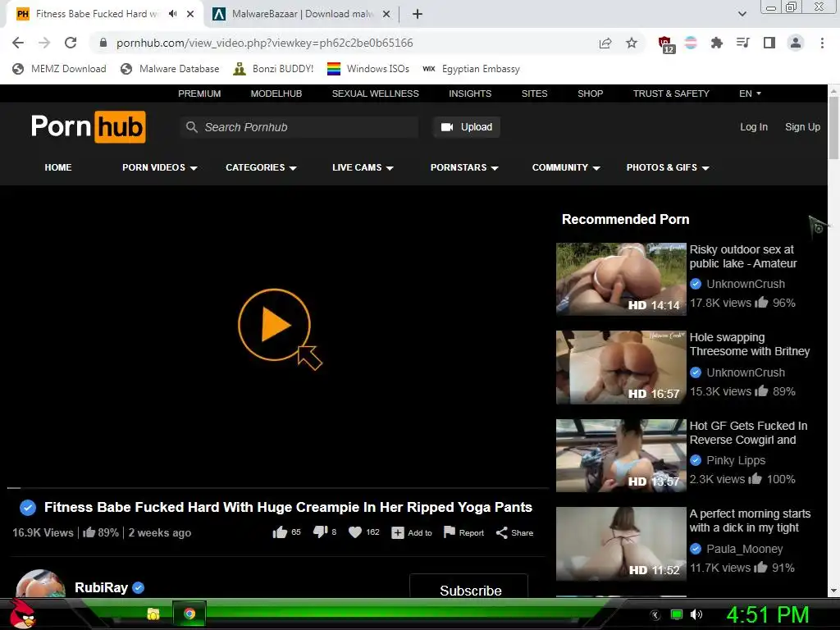Open the volume speaker tray icon

pos(696,614)
